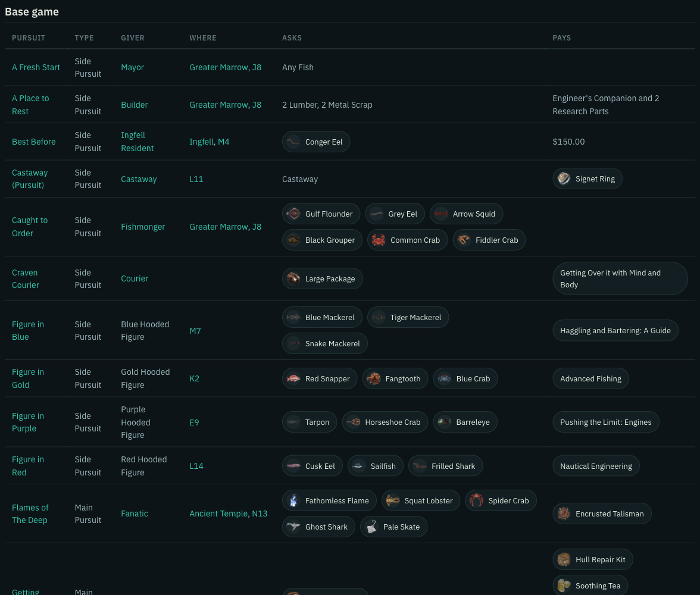700x595 pixels.
Task: Click the Tarpon fish icon
Action: pyautogui.click(x=293, y=422)
